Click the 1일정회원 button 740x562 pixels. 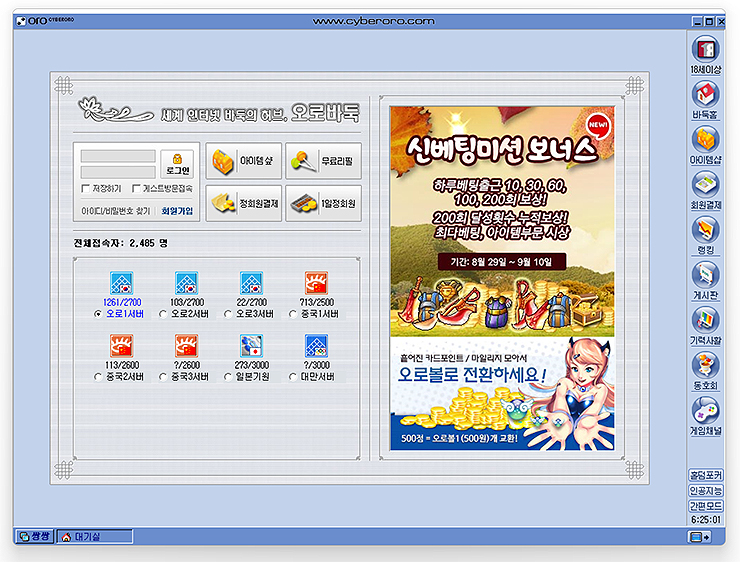tap(323, 203)
